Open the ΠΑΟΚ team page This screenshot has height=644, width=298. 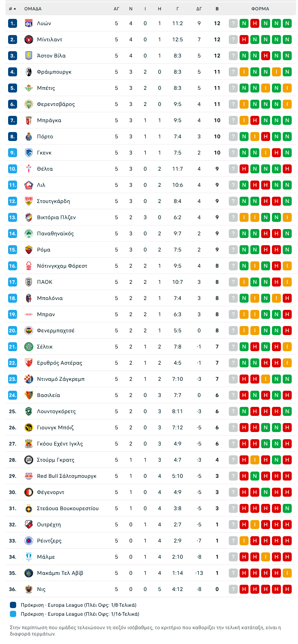click(x=44, y=282)
